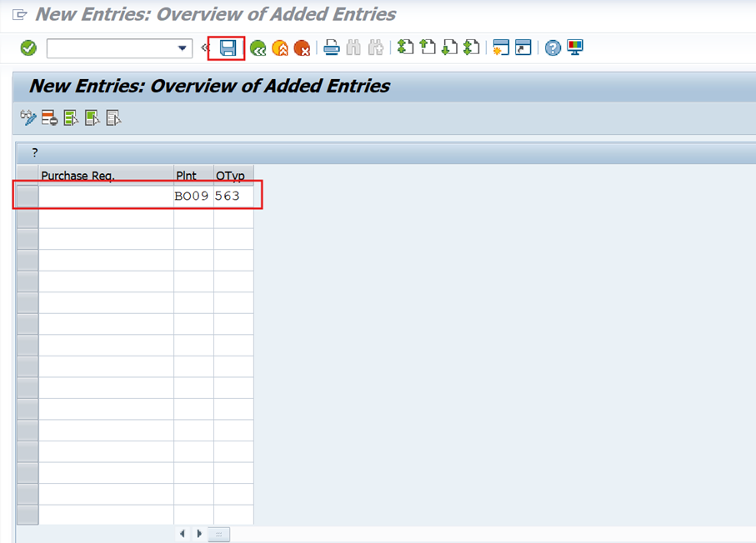Click the select-all corner box in table header
This screenshot has width=756, height=543.
tap(28, 175)
